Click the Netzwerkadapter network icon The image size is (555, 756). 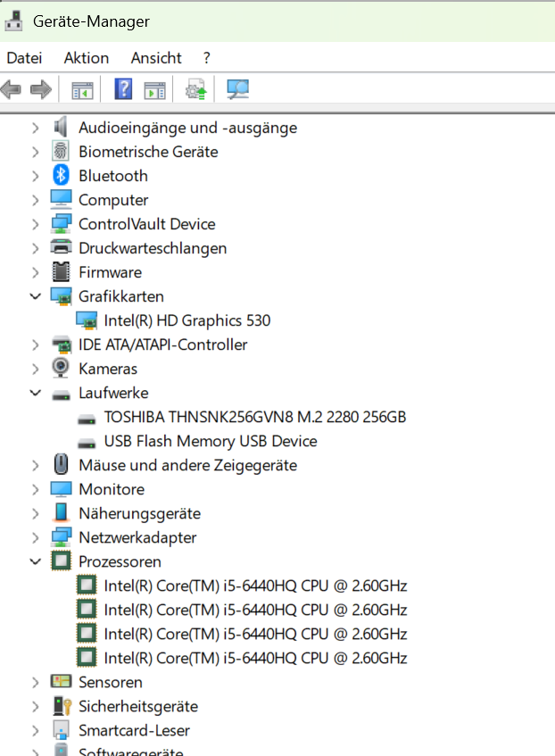(x=62, y=537)
